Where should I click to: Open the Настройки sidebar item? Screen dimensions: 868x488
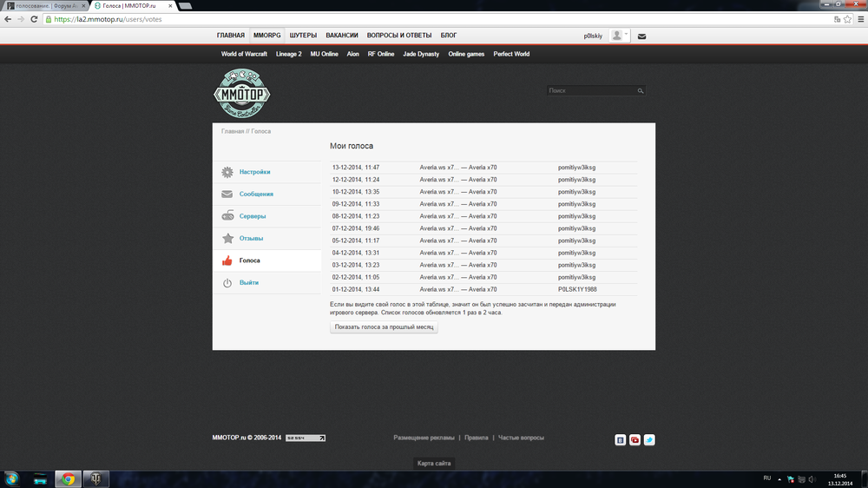point(254,172)
